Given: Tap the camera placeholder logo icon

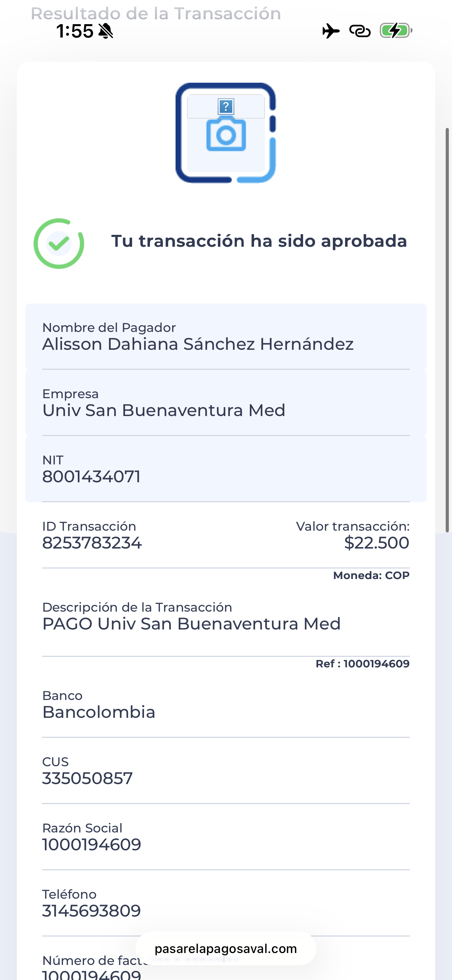Looking at the screenshot, I should pos(226,133).
